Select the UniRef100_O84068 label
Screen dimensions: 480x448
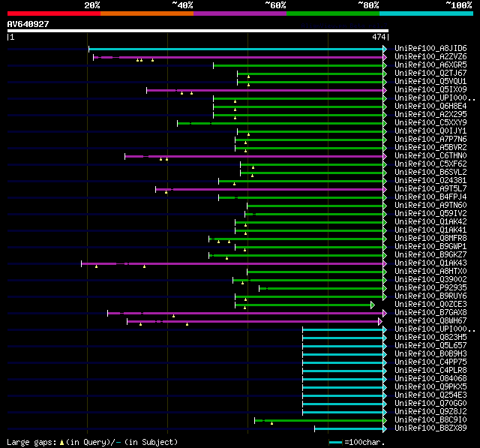click(430, 379)
